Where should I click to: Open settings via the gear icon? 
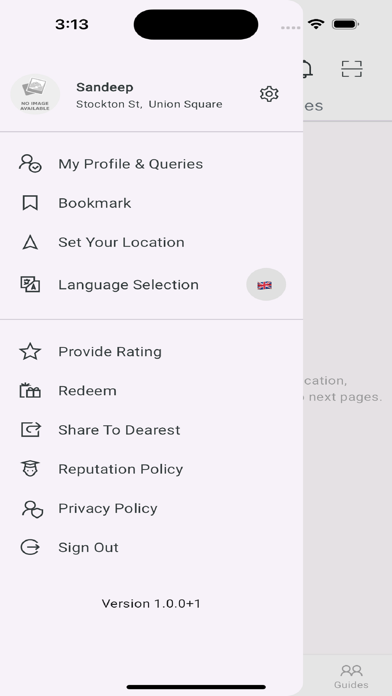[269, 94]
